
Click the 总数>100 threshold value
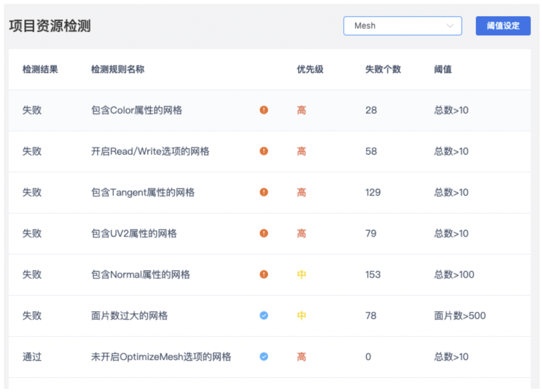click(454, 275)
